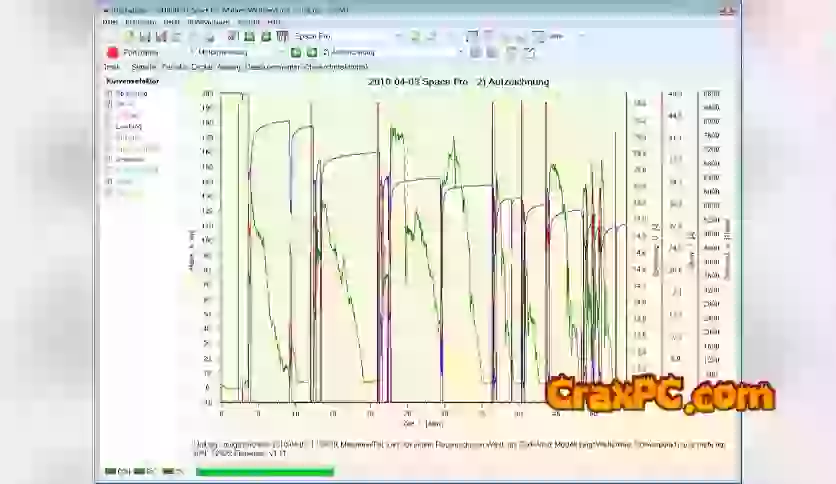
Task: Click the Port öffnen label button
Action: (x=141, y=52)
